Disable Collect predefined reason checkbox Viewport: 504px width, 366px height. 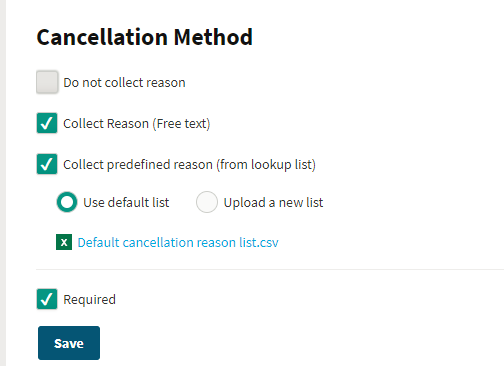coord(47,164)
